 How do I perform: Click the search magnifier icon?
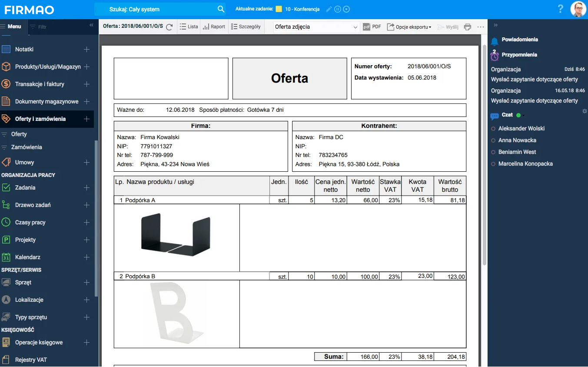(x=221, y=9)
